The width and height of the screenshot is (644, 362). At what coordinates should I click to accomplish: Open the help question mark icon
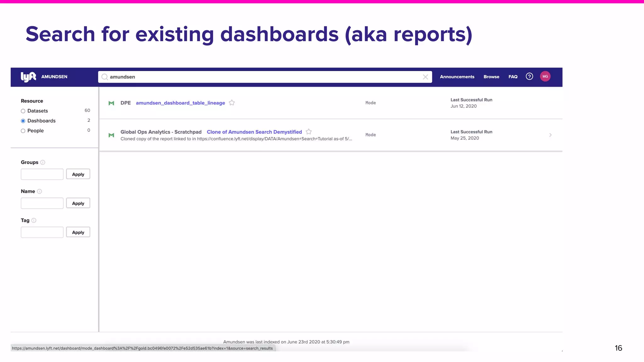pos(529,76)
